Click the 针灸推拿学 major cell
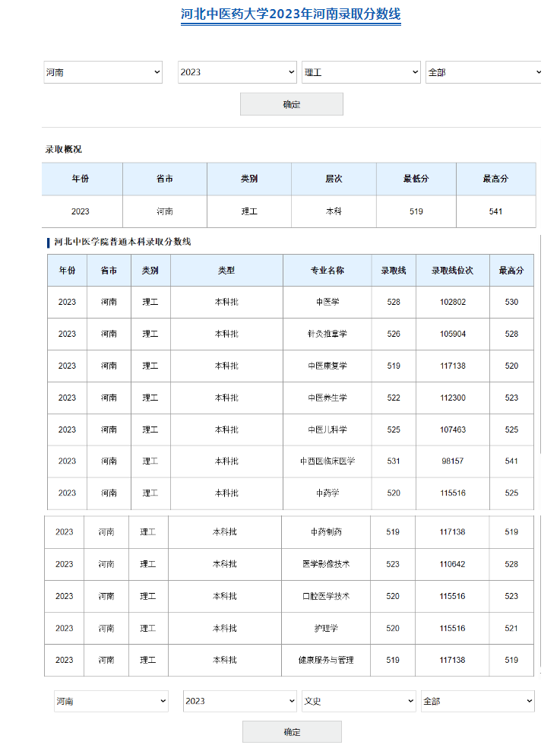Viewport: 560px width, 745px height. click(327, 334)
